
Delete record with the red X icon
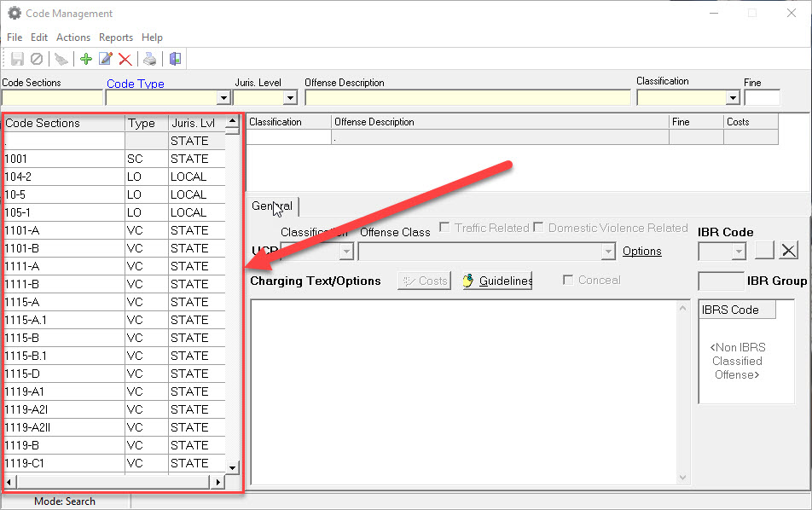click(x=125, y=59)
